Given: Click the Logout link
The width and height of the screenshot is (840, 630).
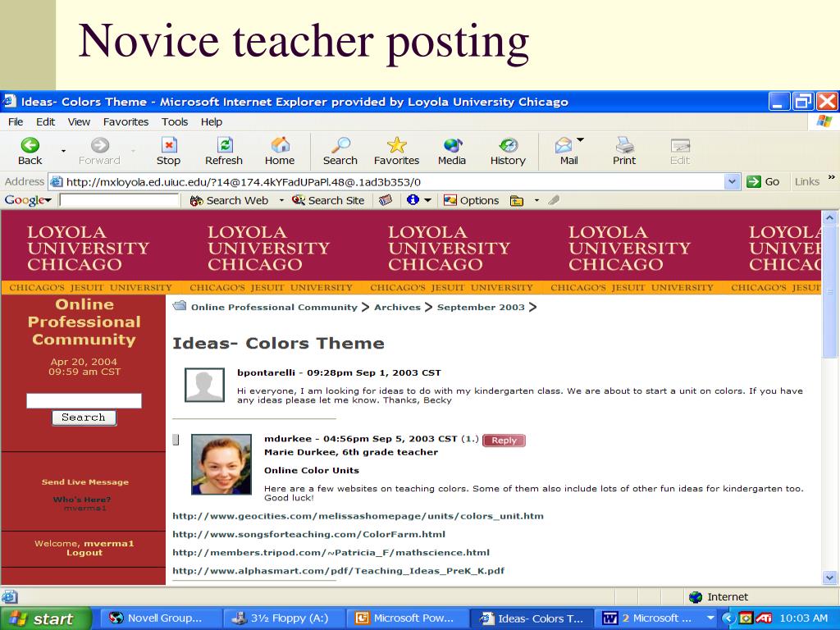Looking at the screenshot, I should 84,552.
